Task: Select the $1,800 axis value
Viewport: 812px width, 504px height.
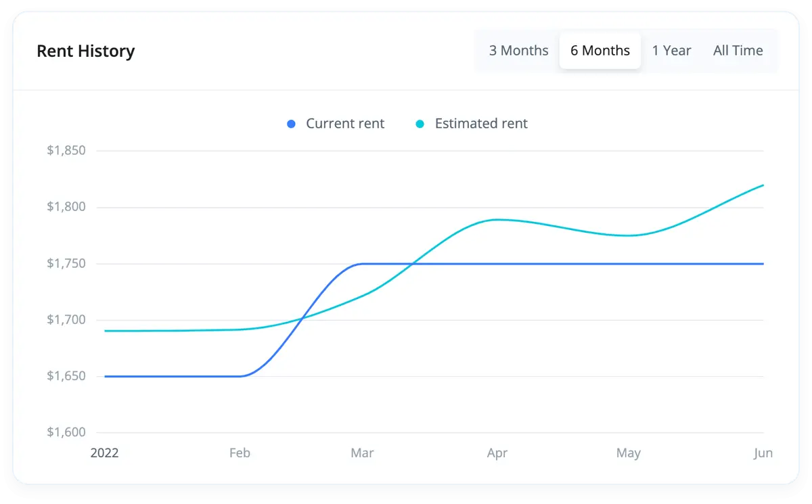Action: coord(66,207)
